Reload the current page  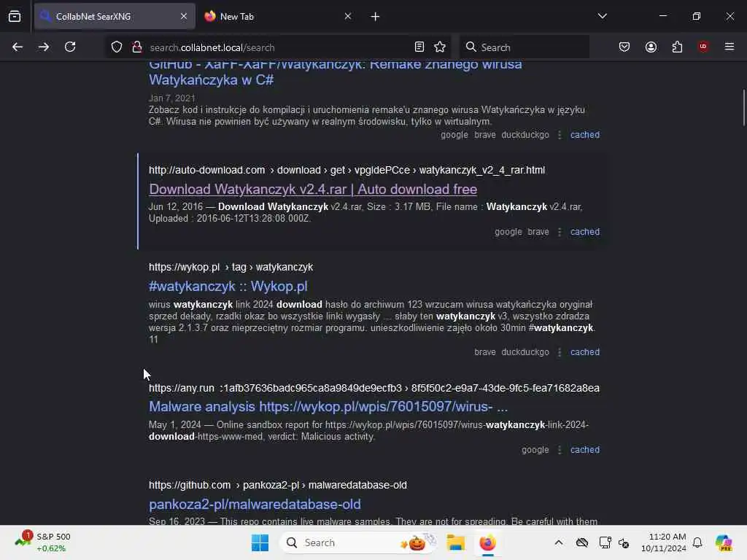(70, 47)
